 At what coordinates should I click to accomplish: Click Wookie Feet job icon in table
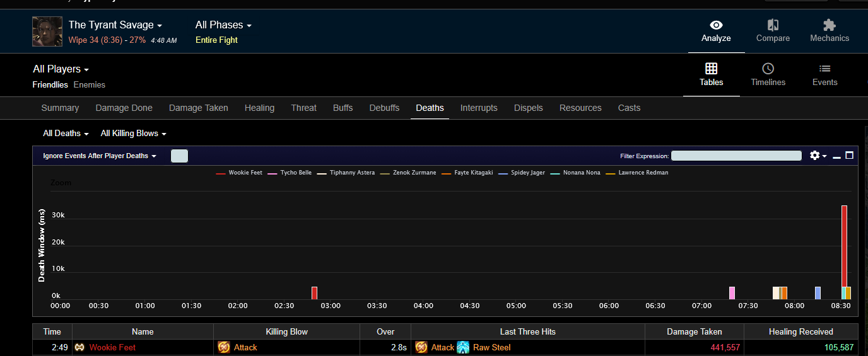(x=79, y=347)
